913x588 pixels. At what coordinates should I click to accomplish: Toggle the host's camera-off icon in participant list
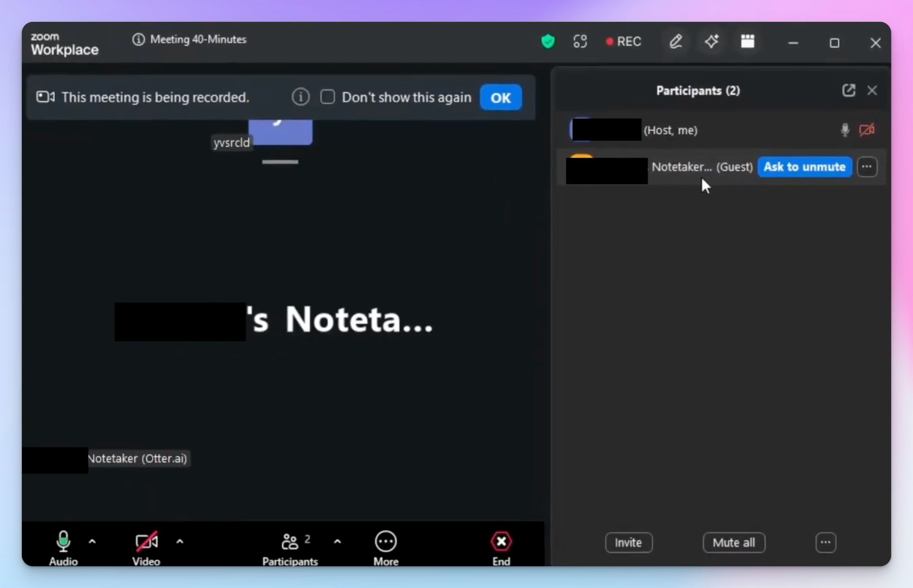point(867,130)
